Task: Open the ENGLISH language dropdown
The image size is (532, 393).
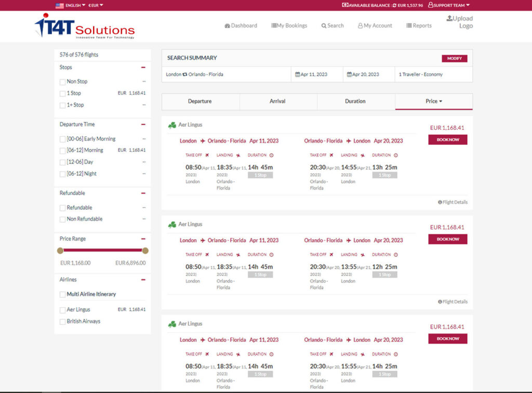Action: click(x=75, y=5)
